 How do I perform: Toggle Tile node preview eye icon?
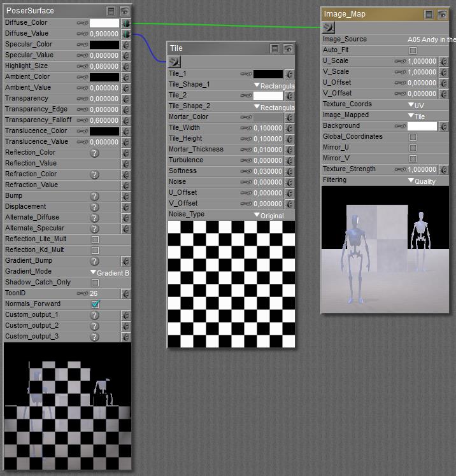(x=289, y=48)
